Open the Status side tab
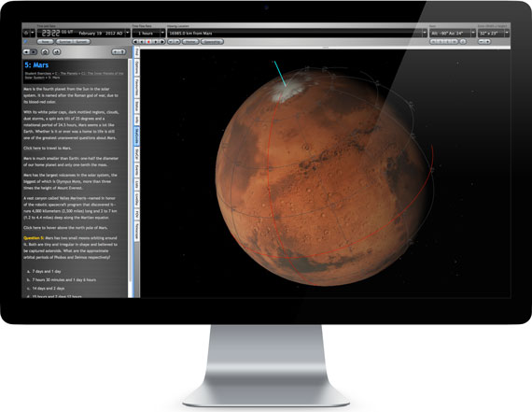 point(136,106)
